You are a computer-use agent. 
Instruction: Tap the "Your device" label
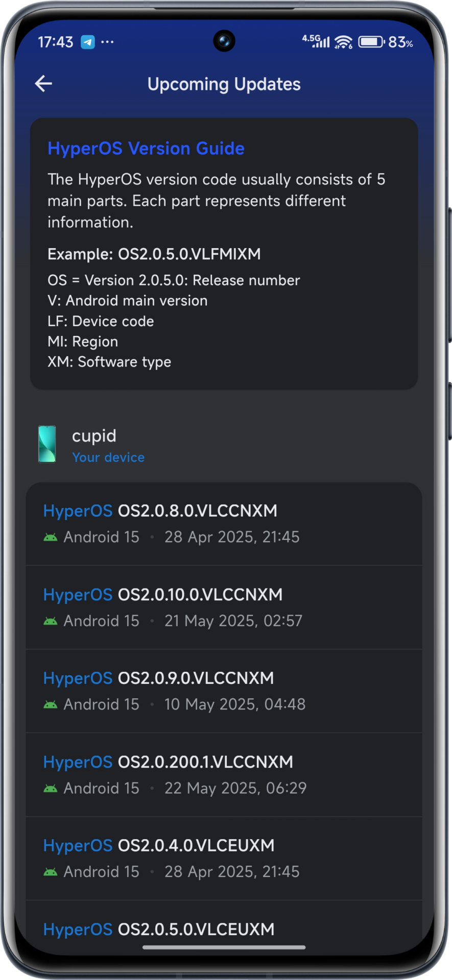[x=108, y=457]
